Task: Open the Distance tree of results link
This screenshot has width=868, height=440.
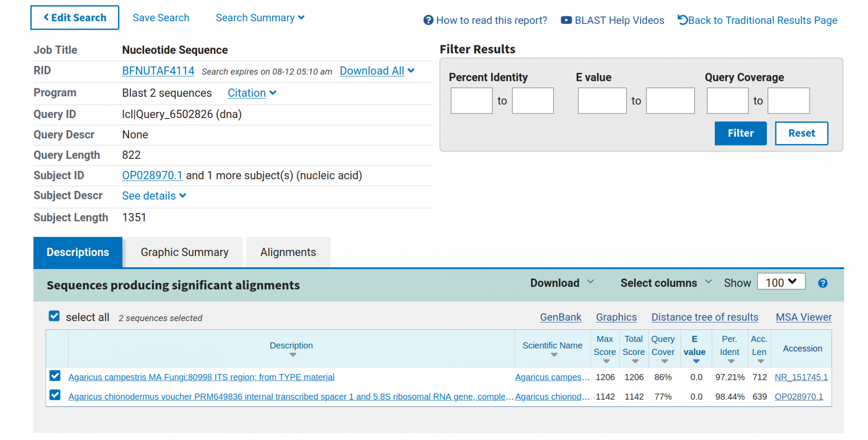Action: [x=704, y=317]
